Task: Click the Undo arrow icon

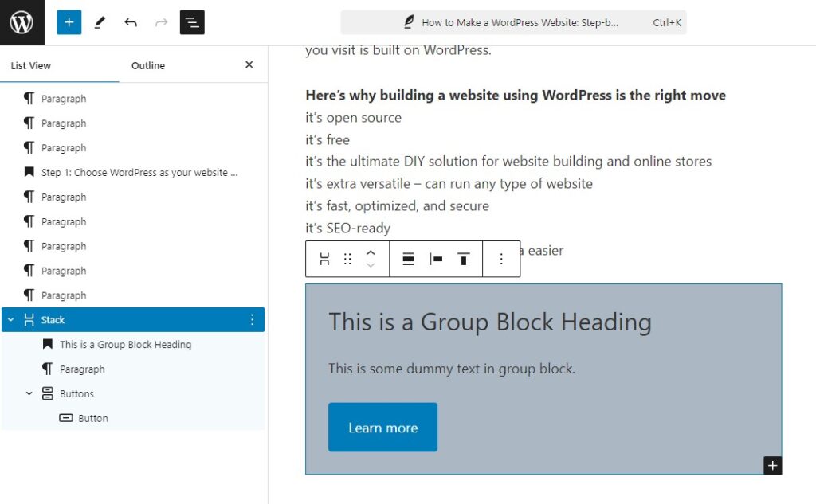Action: tap(130, 22)
